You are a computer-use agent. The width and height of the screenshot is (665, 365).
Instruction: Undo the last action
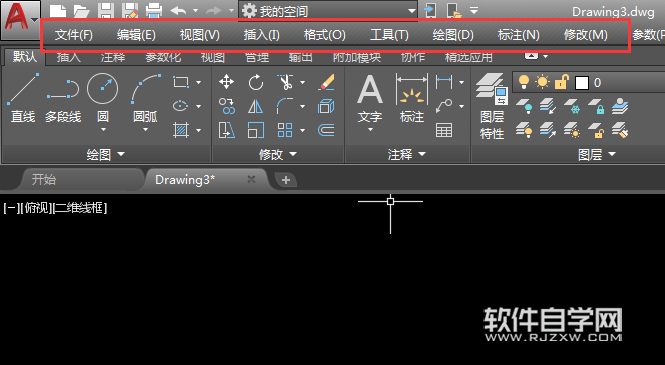click(x=178, y=11)
